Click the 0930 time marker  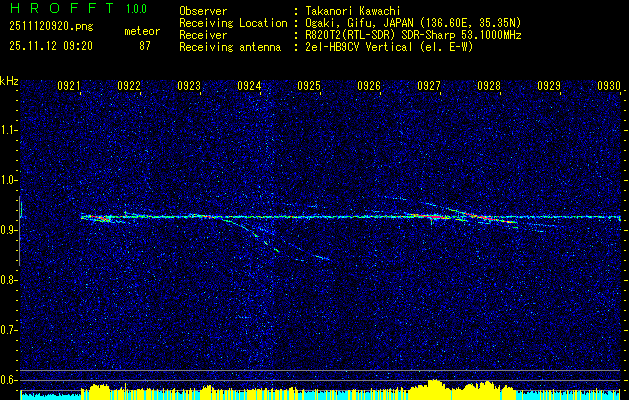[609, 85]
